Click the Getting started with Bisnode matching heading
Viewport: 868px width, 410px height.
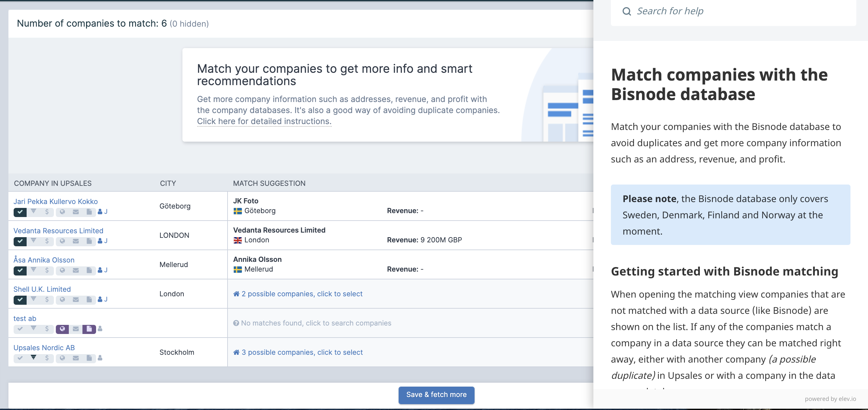point(725,271)
